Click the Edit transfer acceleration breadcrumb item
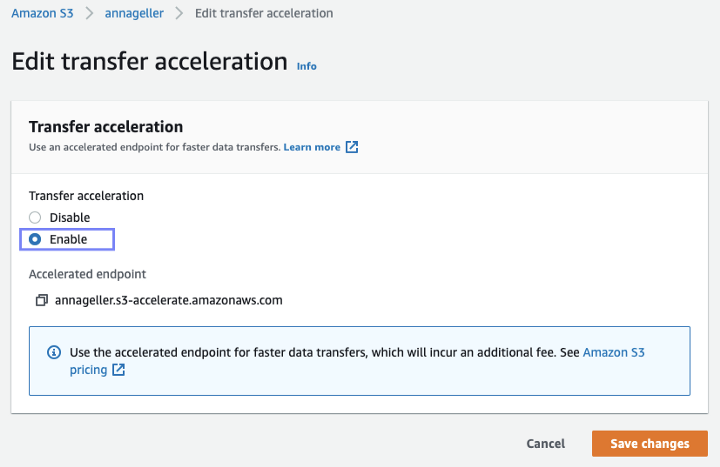 264,14
